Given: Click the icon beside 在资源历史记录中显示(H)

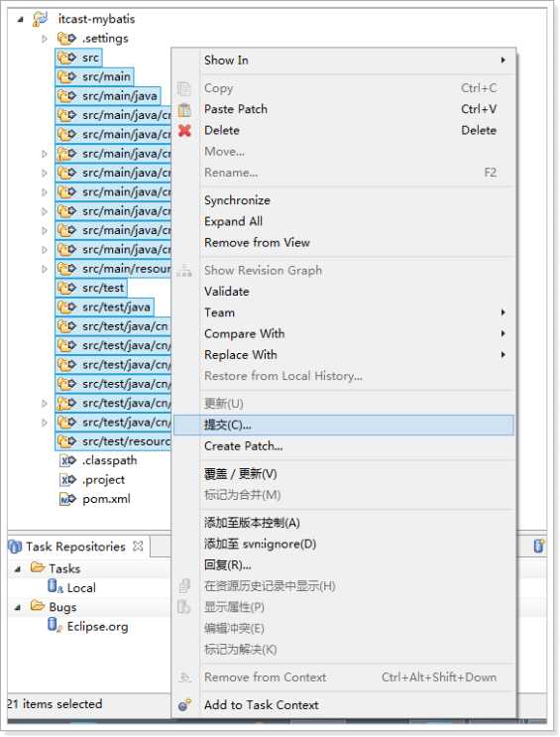Looking at the screenshot, I should (x=184, y=586).
